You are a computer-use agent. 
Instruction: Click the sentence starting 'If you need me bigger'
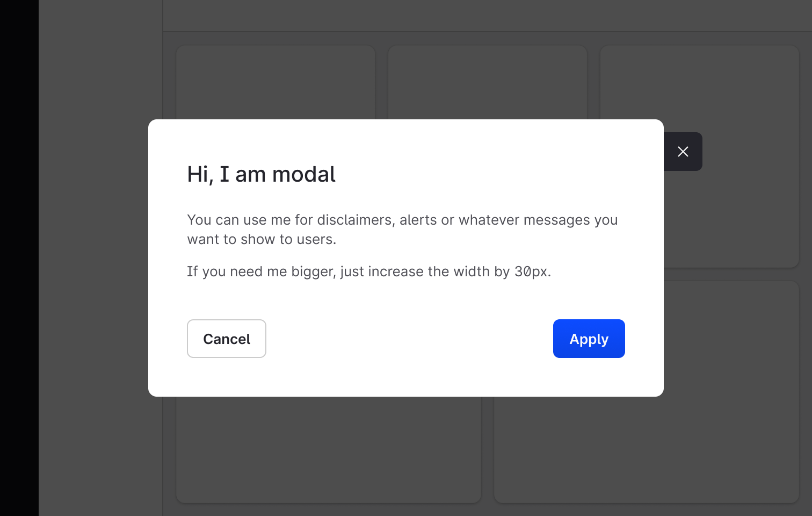coord(369,271)
